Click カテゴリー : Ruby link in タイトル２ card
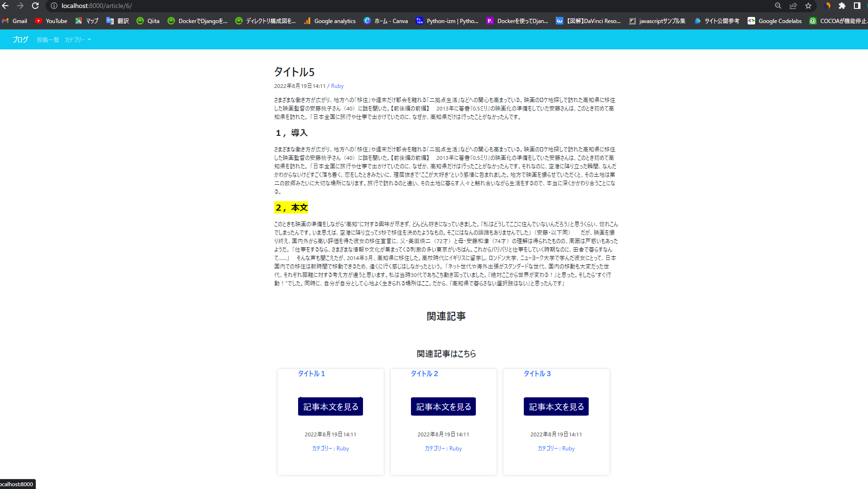 (x=443, y=449)
